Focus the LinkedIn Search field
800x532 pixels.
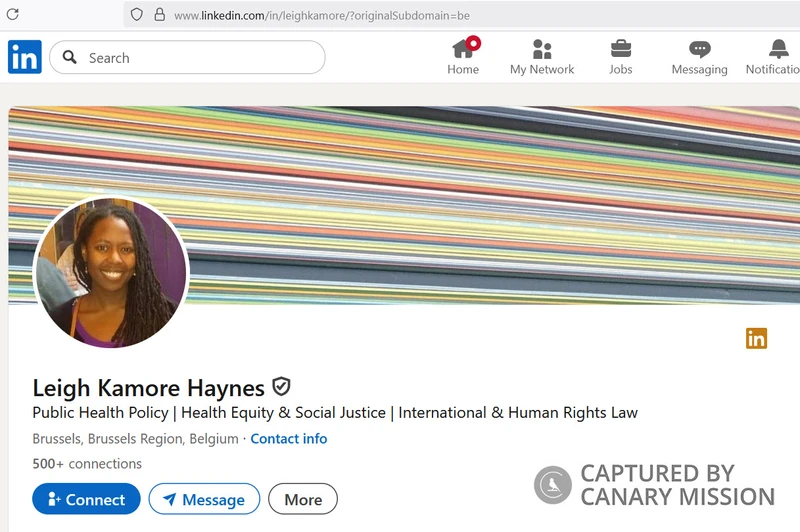(x=187, y=57)
